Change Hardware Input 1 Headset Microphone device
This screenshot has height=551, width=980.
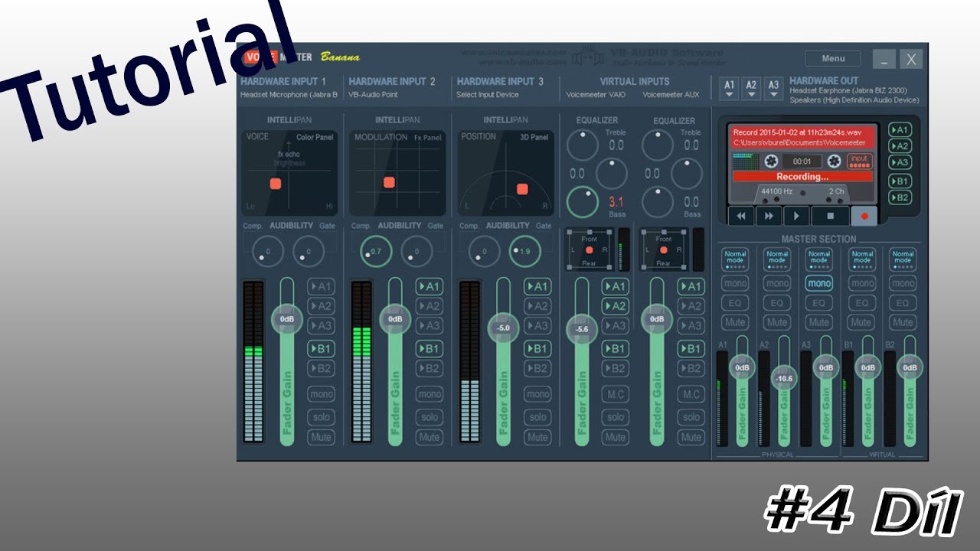click(x=289, y=95)
